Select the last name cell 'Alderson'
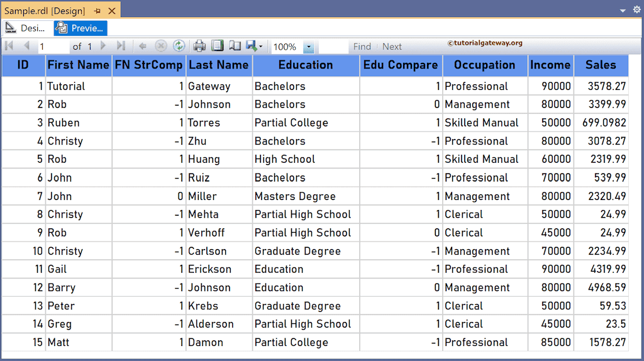This screenshot has height=361, width=644. pos(219,324)
